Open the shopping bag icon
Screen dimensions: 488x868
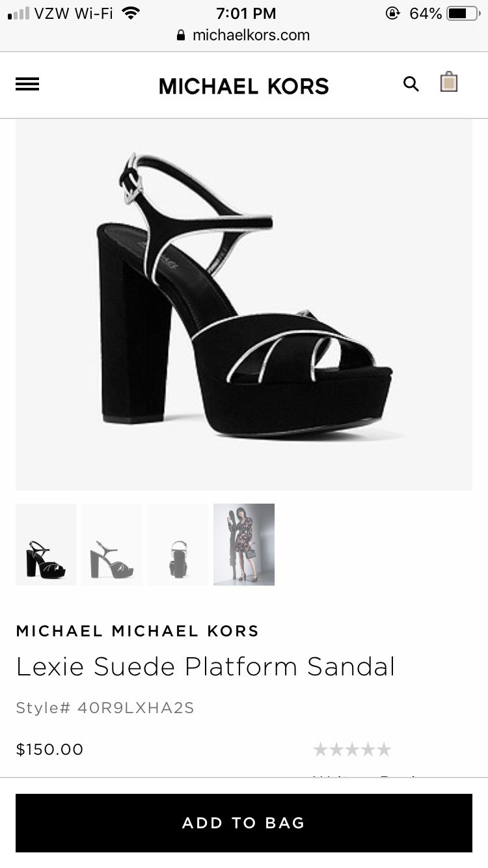click(449, 82)
